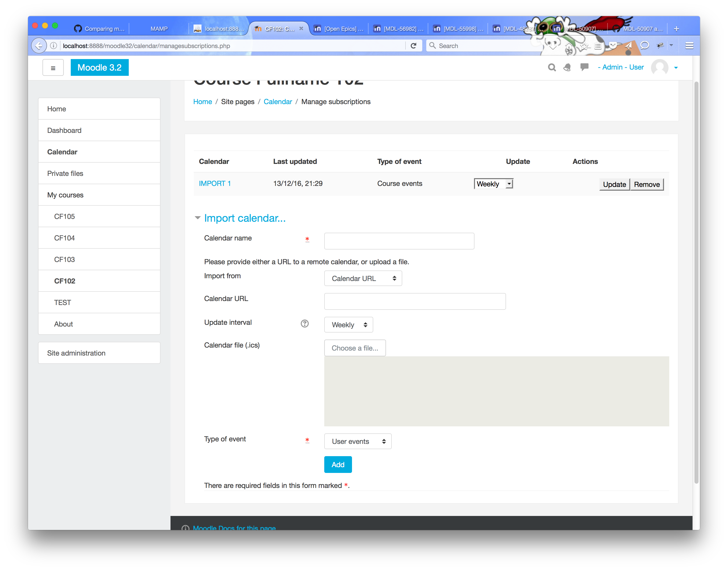The height and width of the screenshot is (570, 728).
Task: Open help for Update interval
Action: pos(305,324)
